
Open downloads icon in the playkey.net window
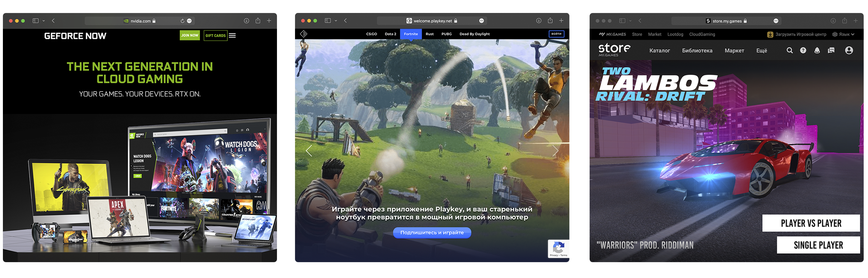[x=539, y=21]
